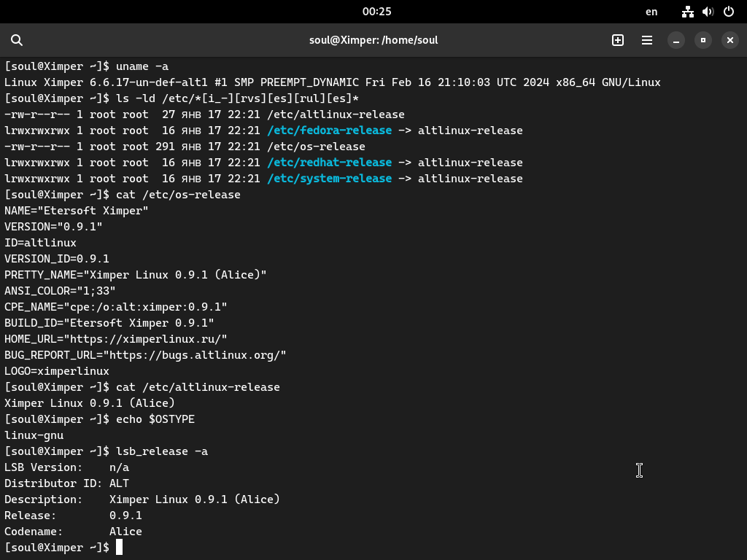The height and width of the screenshot is (560, 747).
Task: Open a new tab with plus icon
Action: click(x=617, y=40)
